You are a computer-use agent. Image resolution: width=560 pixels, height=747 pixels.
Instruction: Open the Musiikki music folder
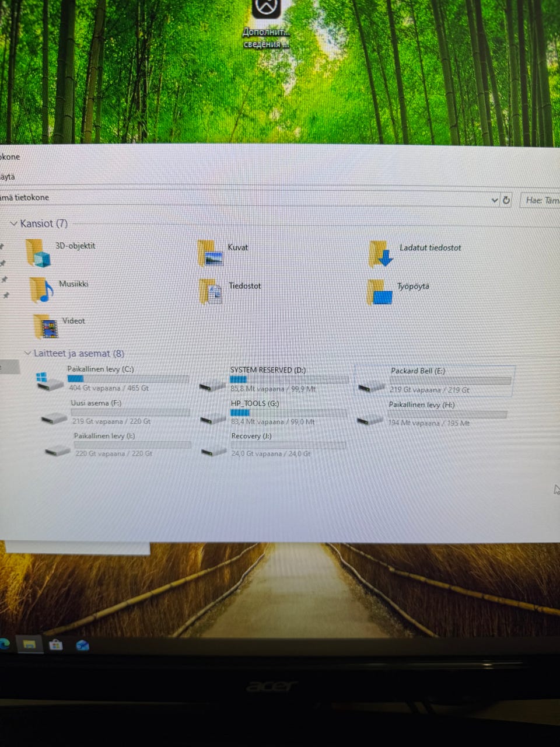click(x=41, y=290)
